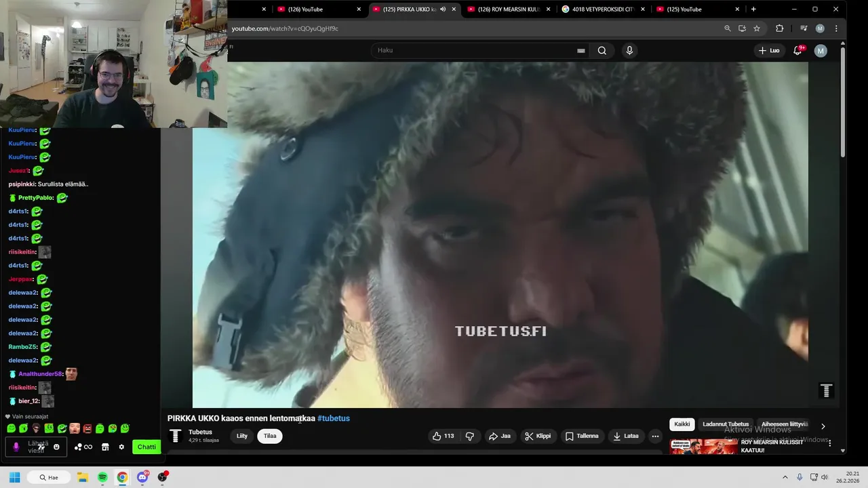
Task: Mute the PIRKKA UKKO tab speaker icon
Action: click(443, 9)
